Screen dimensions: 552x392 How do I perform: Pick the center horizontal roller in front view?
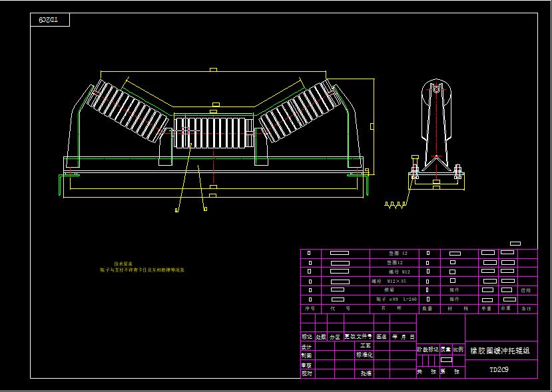[213, 133]
